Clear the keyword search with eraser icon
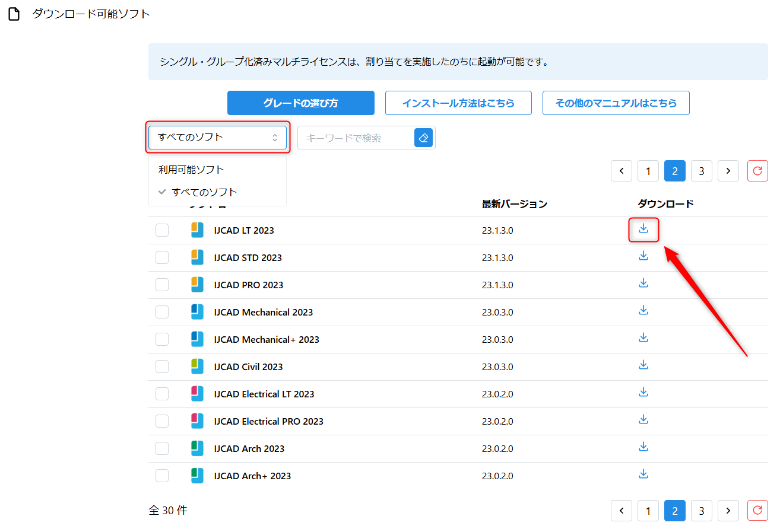Screen dimensions: 780x532 [423, 138]
